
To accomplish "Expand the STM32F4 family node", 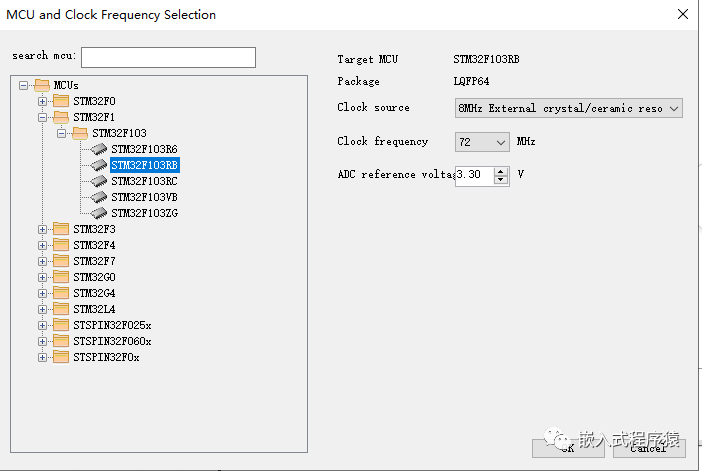I will coord(43,245).
